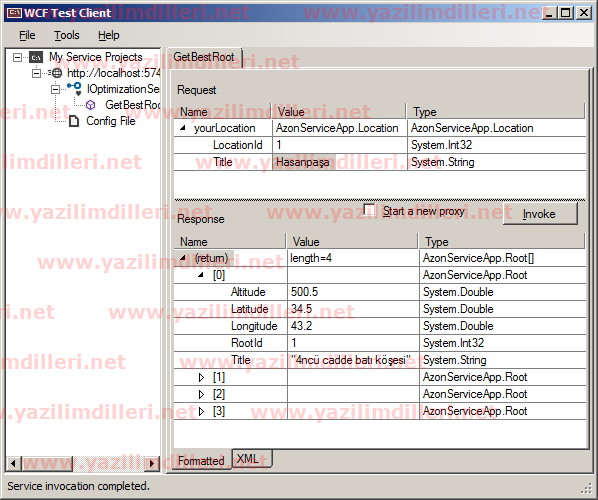
Task: Select the GetBestRoot tab
Action: (204, 57)
